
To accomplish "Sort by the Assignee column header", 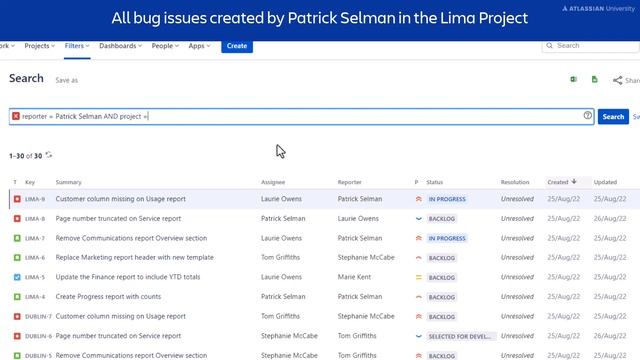I will tap(273, 182).
